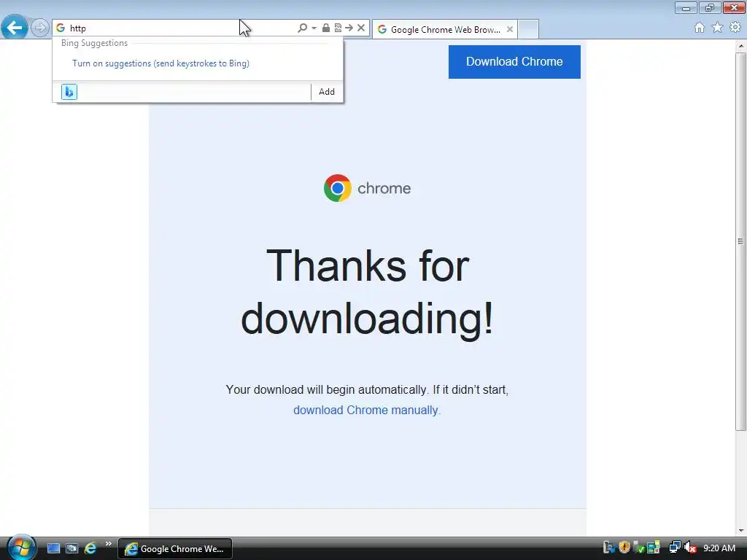Screen dimensions: 747x560
Task: Toggle the Compatibility View broken-page icon
Action: (x=338, y=28)
